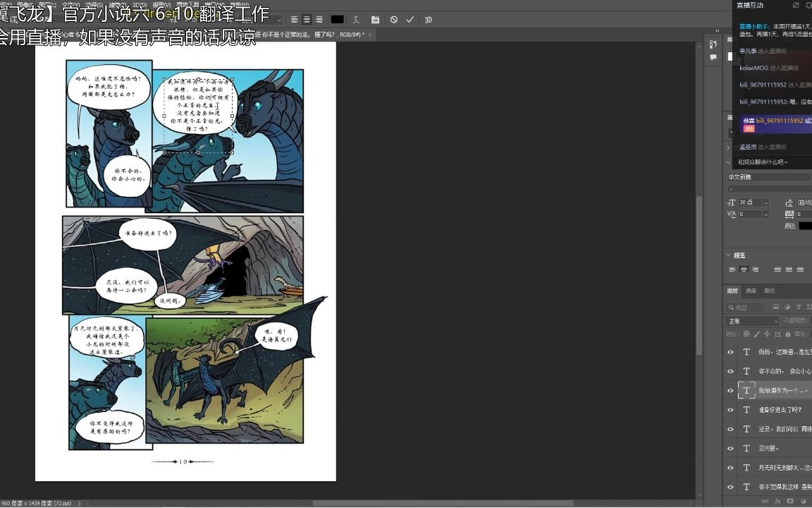Cancel current text edits icon
The height and width of the screenshot is (508, 812).
(x=394, y=20)
